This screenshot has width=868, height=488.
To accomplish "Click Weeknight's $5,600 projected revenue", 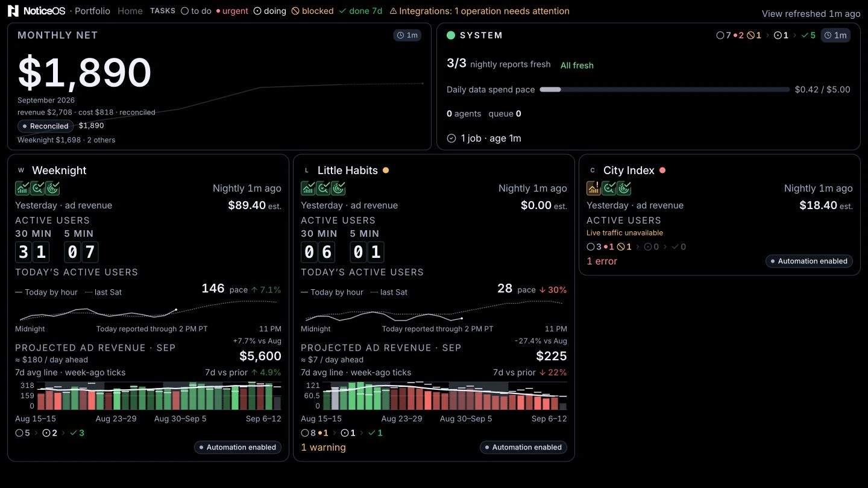I will pyautogui.click(x=260, y=356).
